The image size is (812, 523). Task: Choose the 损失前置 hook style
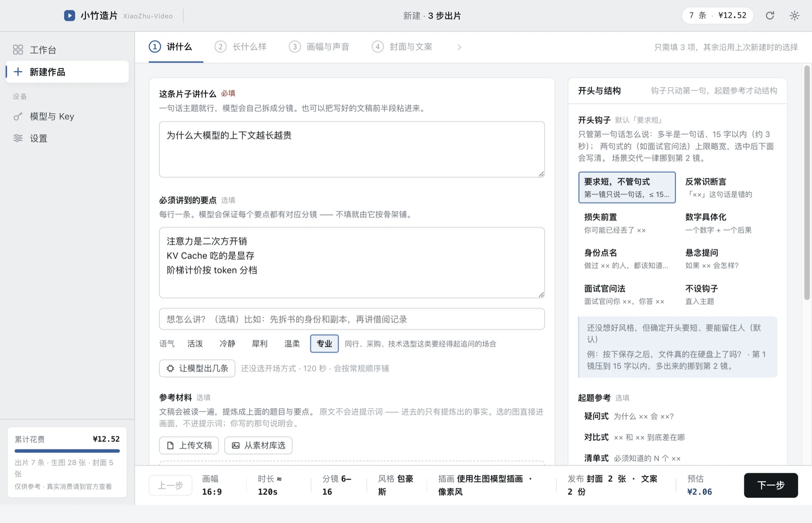pos(627,223)
